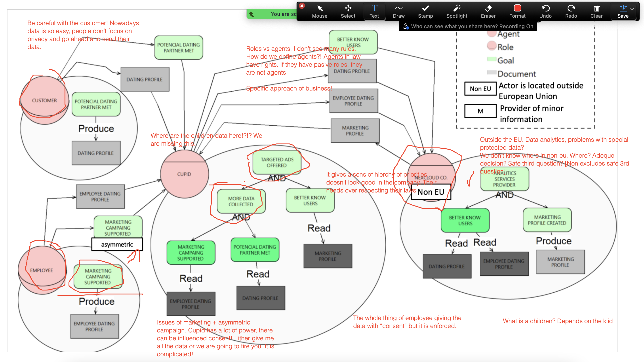
Task: Choose the Select move tool
Action: (348, 11)
